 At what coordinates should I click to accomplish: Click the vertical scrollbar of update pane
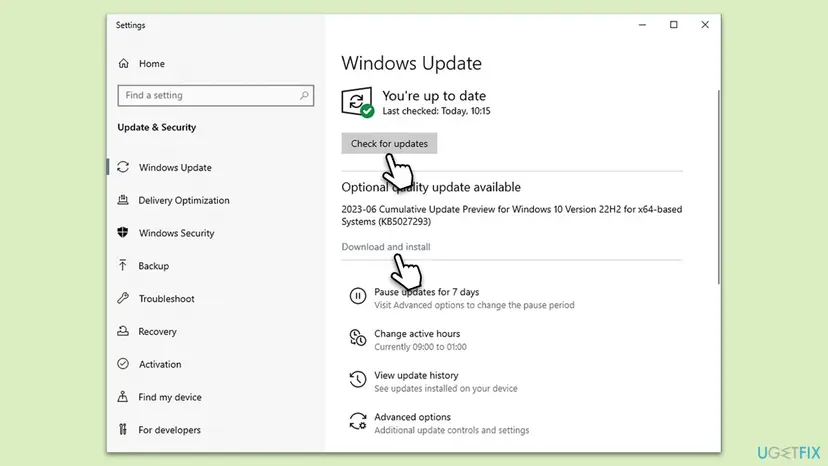coord(718,188)
